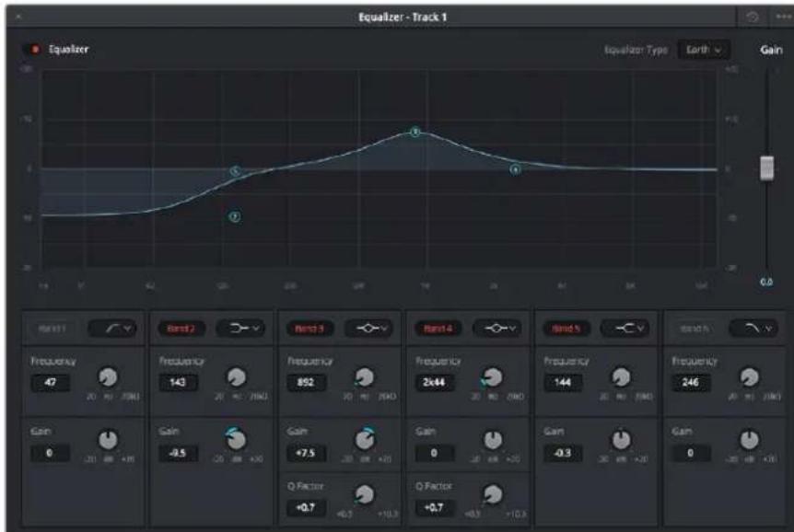This screenshot has width=794, height=532.
Task: Click Band 6 frequency field showing 246
Action: pyautogui.click(x=691, y=382)
